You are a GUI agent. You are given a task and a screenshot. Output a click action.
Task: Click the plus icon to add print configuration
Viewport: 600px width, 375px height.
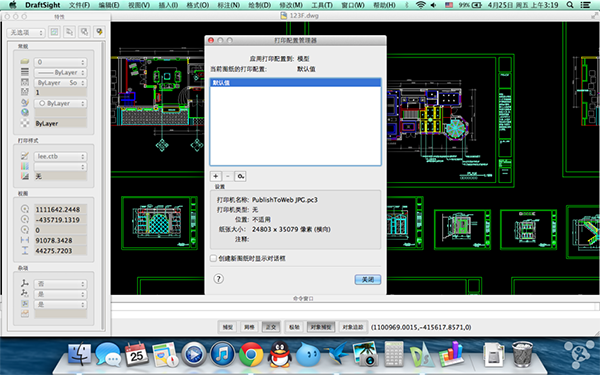pos(216,176)
